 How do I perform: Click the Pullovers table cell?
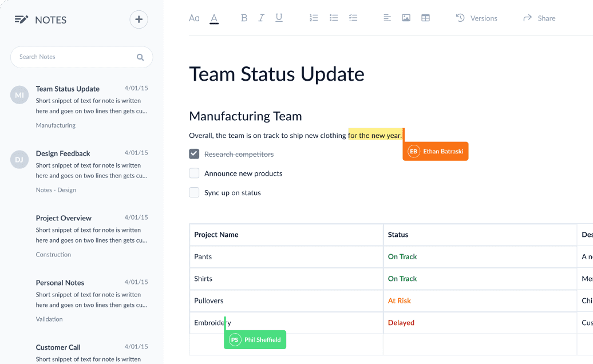click(286, 300)
